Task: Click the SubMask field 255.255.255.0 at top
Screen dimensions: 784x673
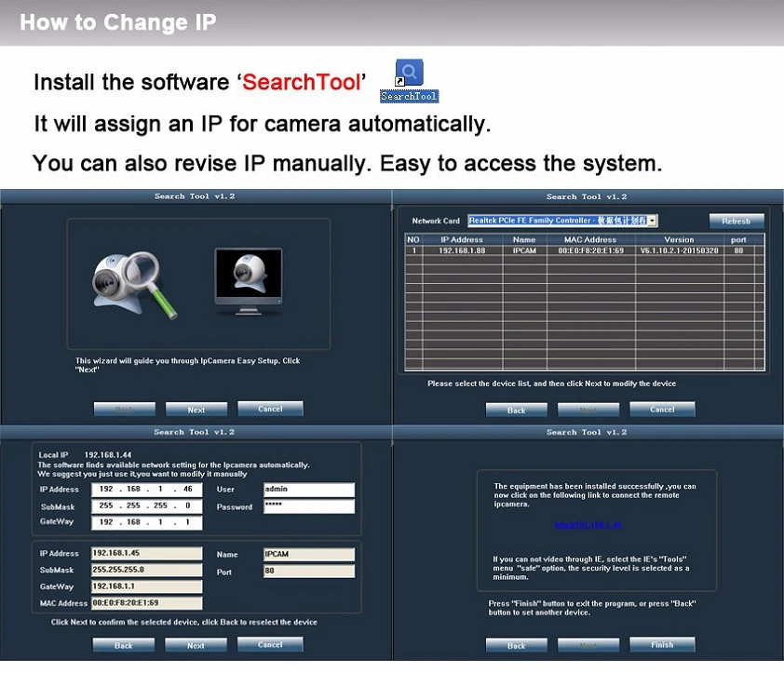Action: (146, 506)
